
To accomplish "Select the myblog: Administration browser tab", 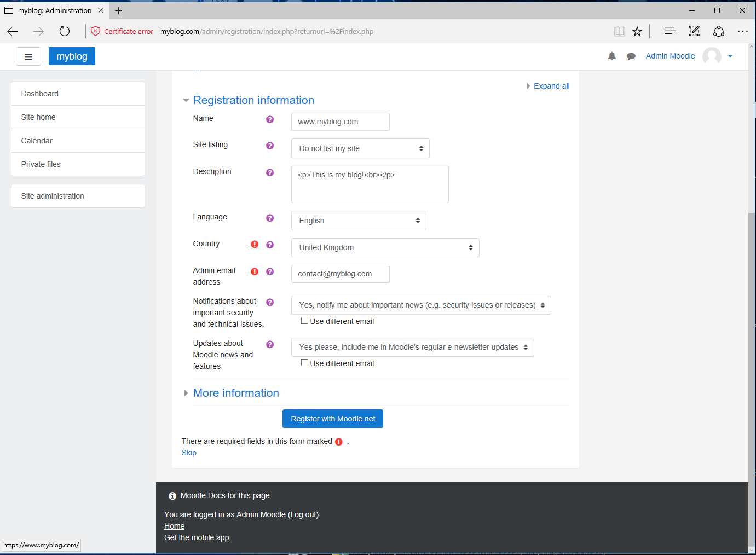I will (54, 10).
